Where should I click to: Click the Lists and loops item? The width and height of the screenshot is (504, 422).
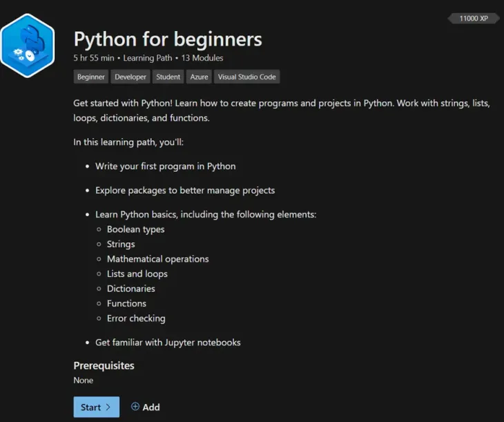tap(137, 274)
